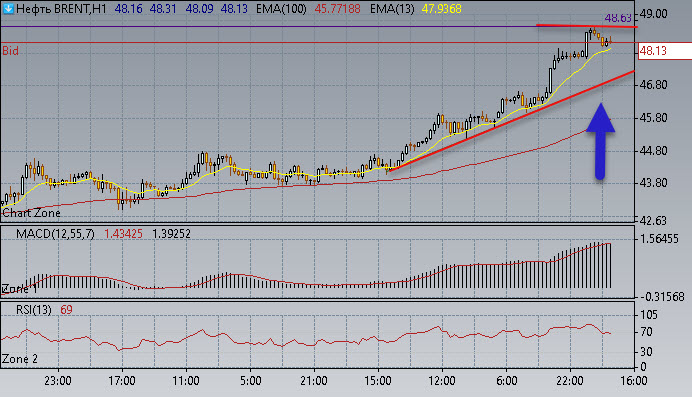
Task: Select the EMA(100) indicator label
Action: tap(281, 9)
